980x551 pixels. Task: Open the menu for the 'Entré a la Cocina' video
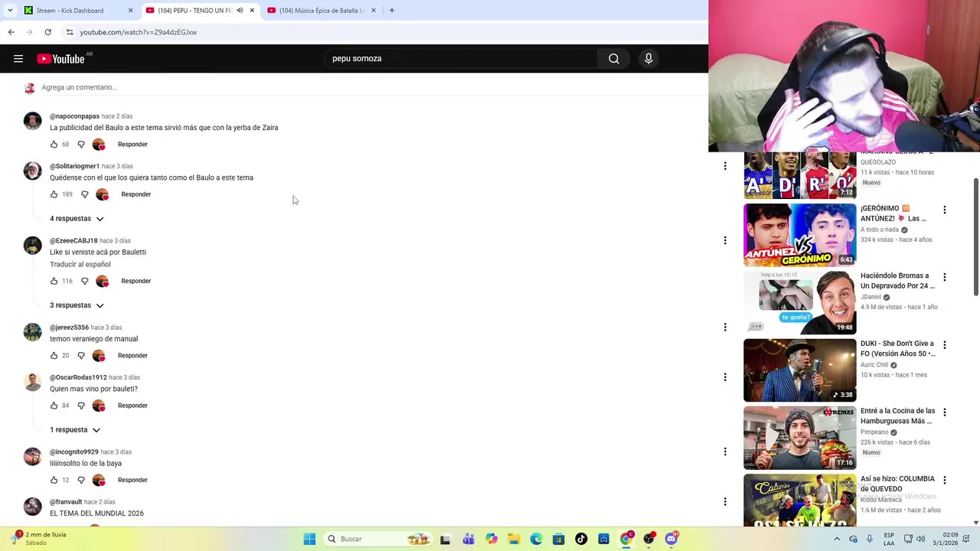click(944, 412)
